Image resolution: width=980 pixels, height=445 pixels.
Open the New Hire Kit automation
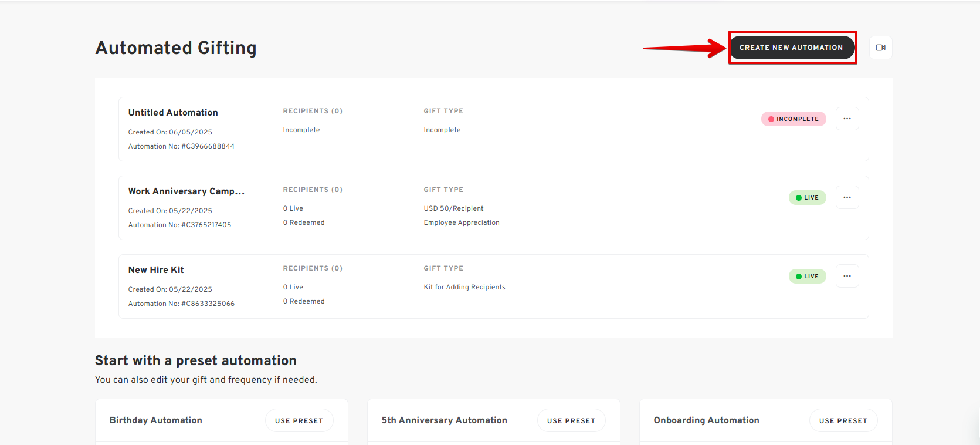coord(156,270)
